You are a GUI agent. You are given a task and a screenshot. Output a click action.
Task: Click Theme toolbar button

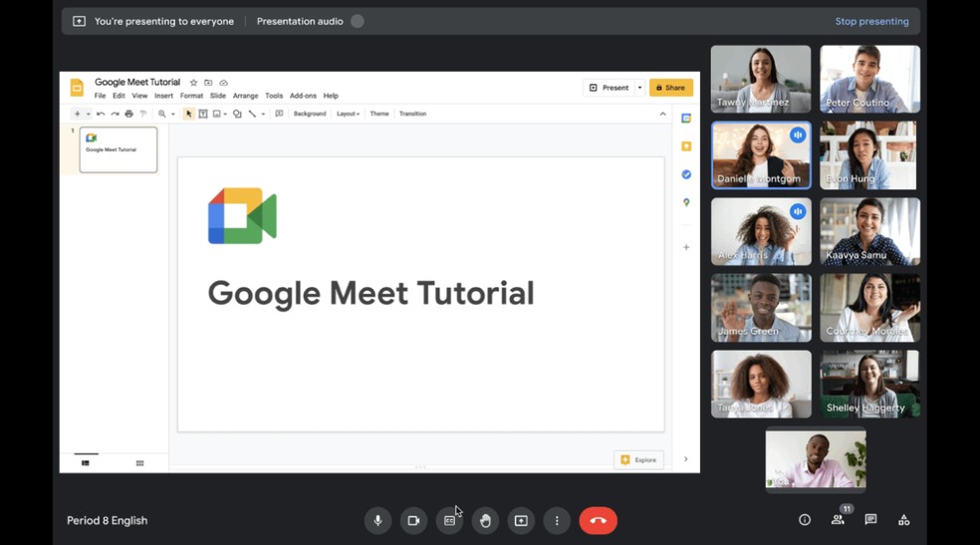pos(379,114)
